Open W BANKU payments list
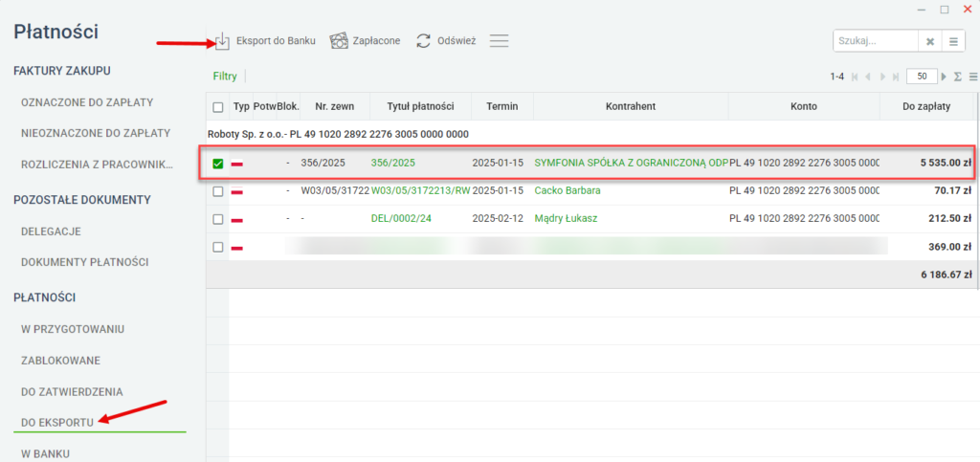Image resolution: width=980 pixels, height=462 pixels. (45, 454)
